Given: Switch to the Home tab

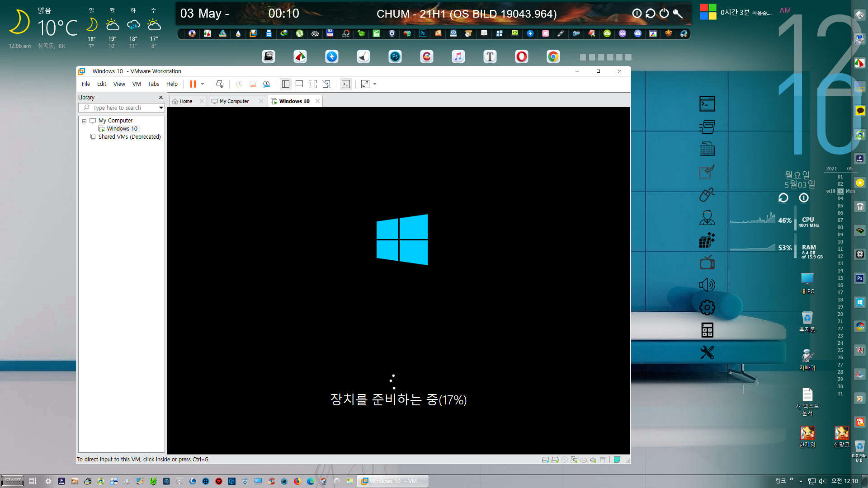Looking at the screenshot, I should tap(186, 101).
